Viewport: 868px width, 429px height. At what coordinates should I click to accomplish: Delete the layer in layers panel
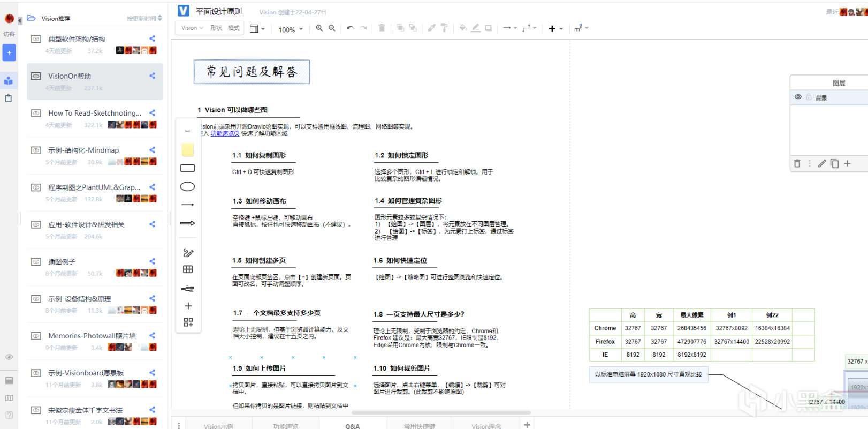(x=797, y=163)
